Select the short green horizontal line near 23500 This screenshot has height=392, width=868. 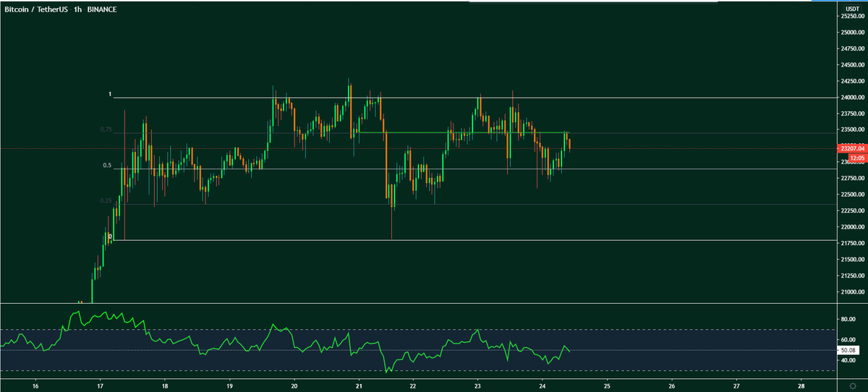click(x=463, y=132)
